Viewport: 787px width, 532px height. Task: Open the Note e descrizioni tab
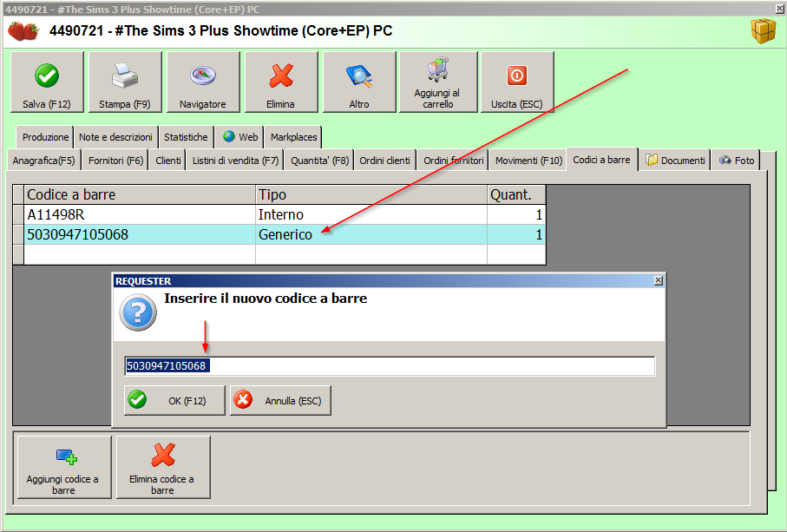(115, 137)
